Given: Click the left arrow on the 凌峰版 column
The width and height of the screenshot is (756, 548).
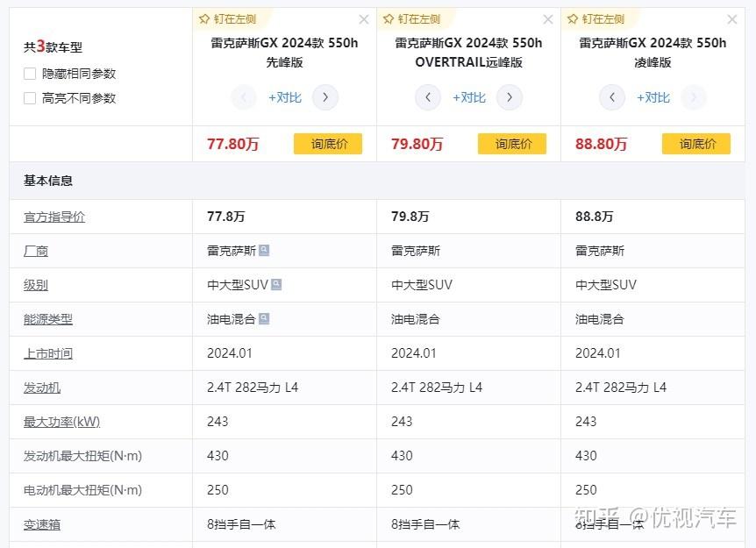Looking at the screenshot, I should [x=611, y=97].
